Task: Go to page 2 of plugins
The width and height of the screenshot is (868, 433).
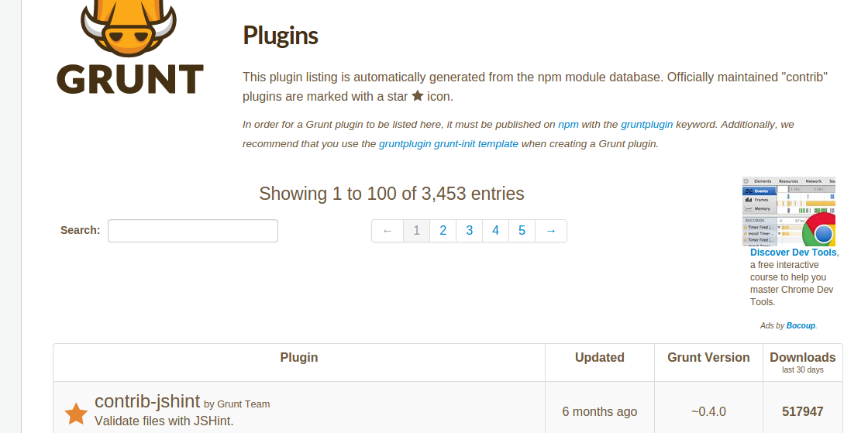Action: click(x=443, y=231)
